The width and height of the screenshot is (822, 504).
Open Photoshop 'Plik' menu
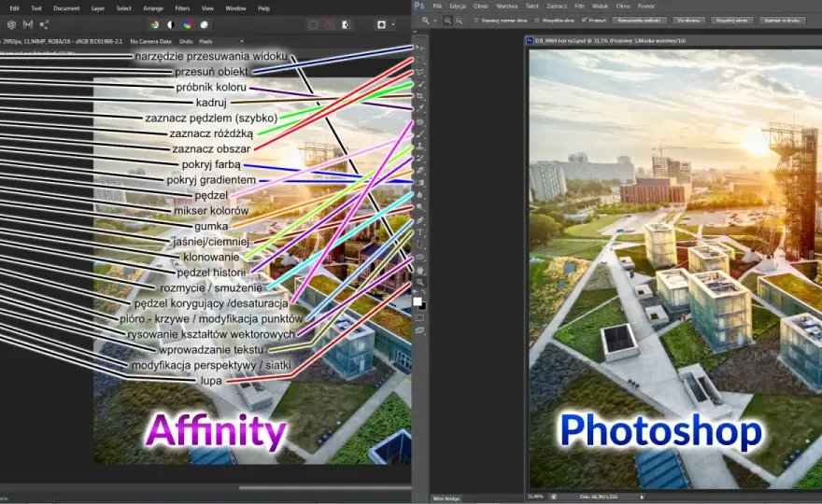coord(437,7)
